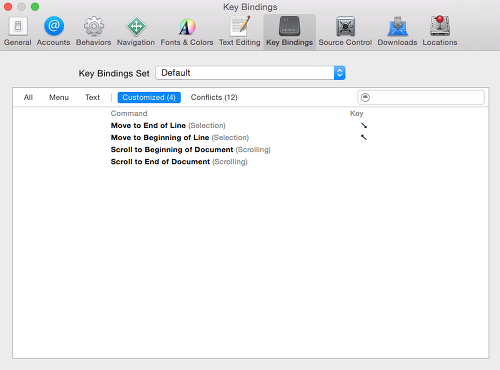Select Move to Beginning of Line row
500x370 pixels.
click(x=251, y=138)
